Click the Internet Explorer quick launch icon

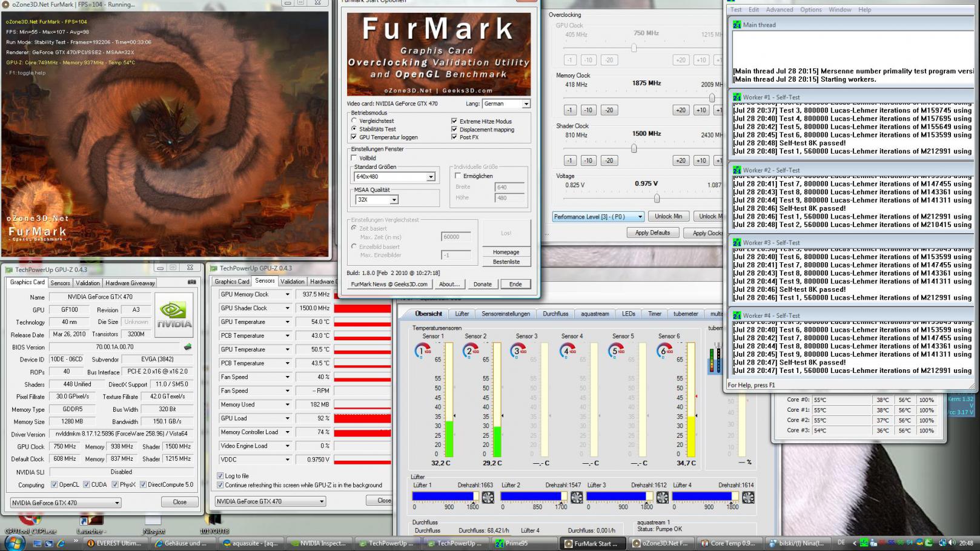point(61,543)
